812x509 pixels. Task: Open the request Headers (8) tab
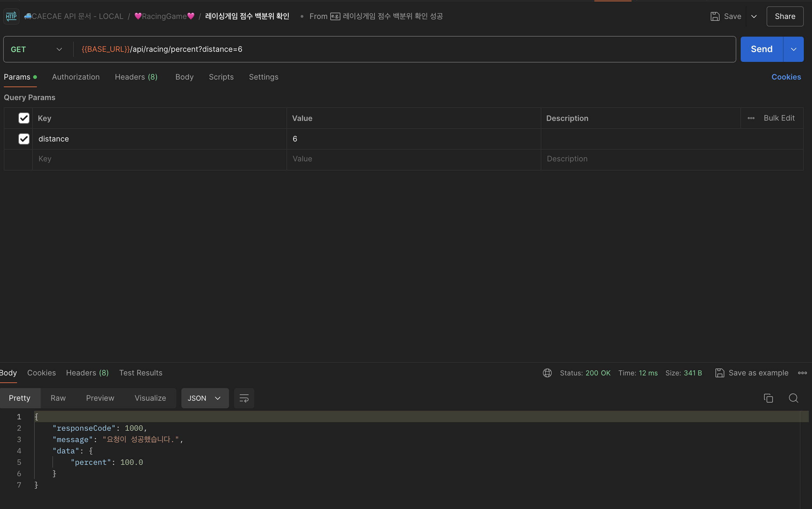point(136,77)
